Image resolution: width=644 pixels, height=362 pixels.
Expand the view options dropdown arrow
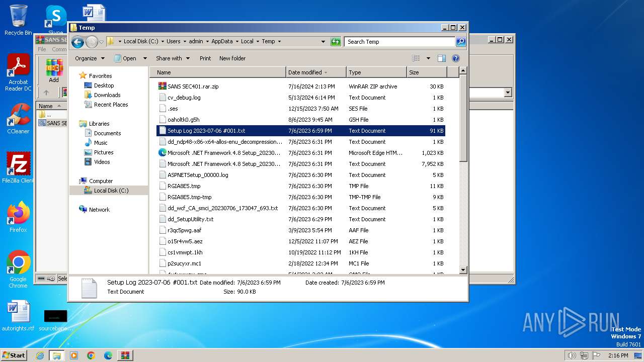point(428,58)
